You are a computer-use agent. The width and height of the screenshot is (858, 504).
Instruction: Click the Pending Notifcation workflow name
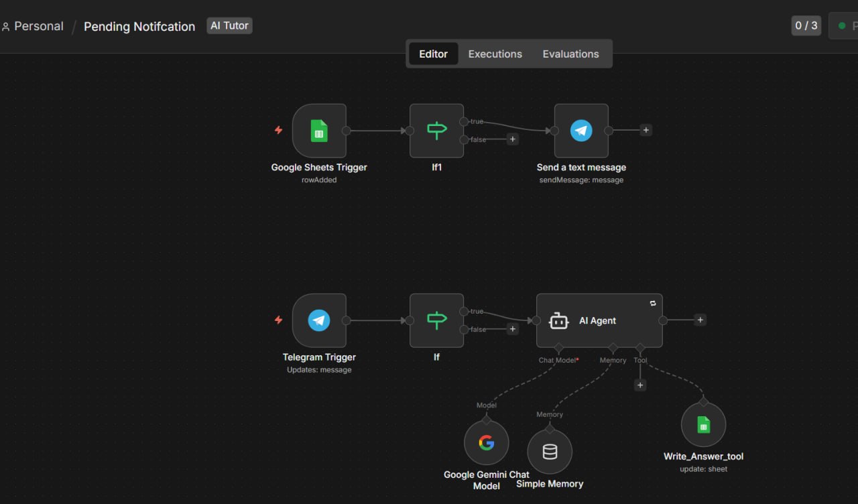[x=139, y=27]
